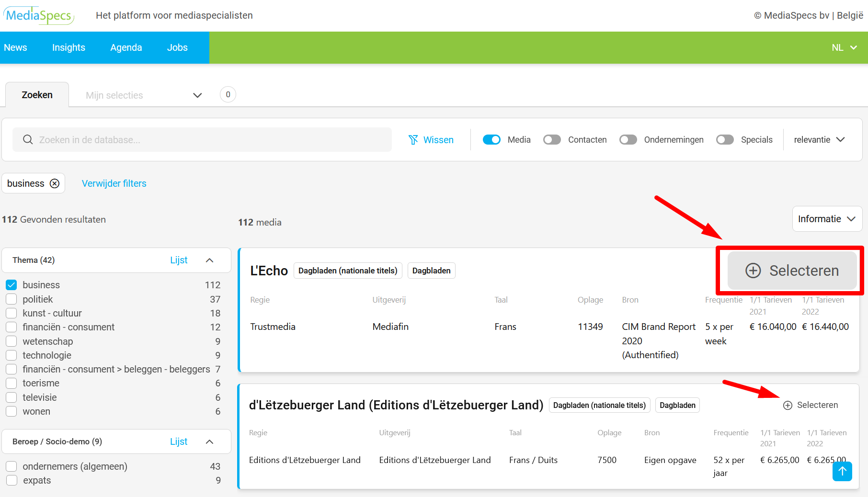Click the scroll-to-top arrow button
Viewport: 868px width, 497px height.
(x=842, y=471)
